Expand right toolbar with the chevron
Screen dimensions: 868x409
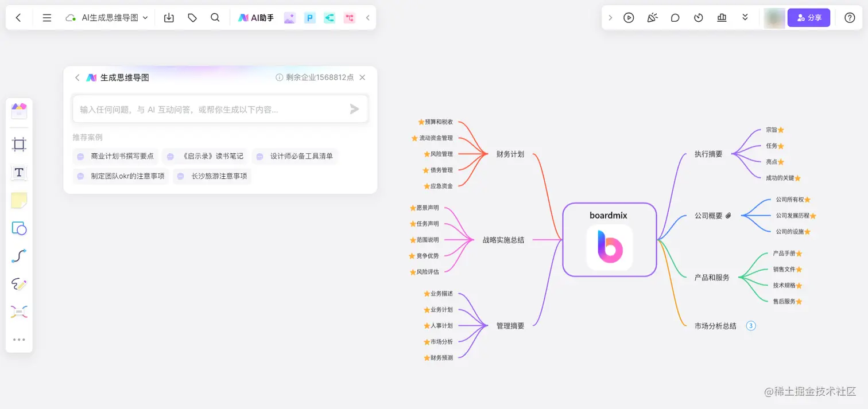(x=610, y=18)
